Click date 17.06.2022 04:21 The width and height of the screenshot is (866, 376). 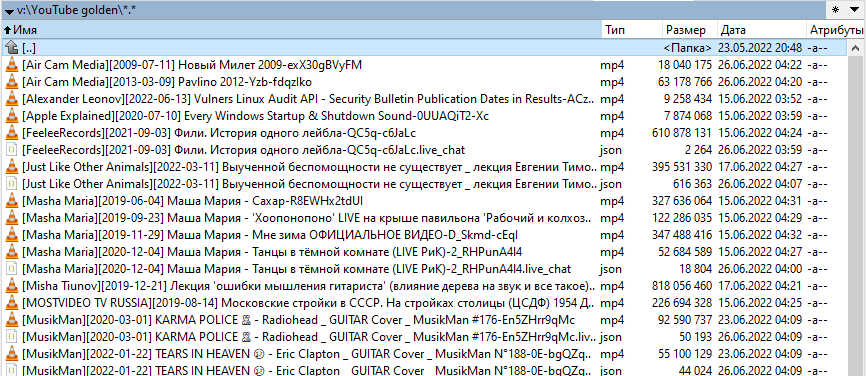click(760, 286)
